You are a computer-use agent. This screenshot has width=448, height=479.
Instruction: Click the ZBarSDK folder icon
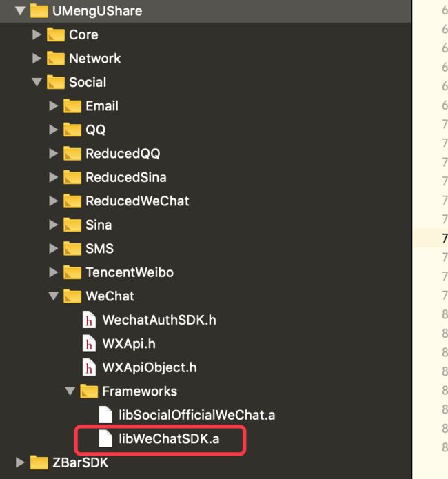[39, 462]
